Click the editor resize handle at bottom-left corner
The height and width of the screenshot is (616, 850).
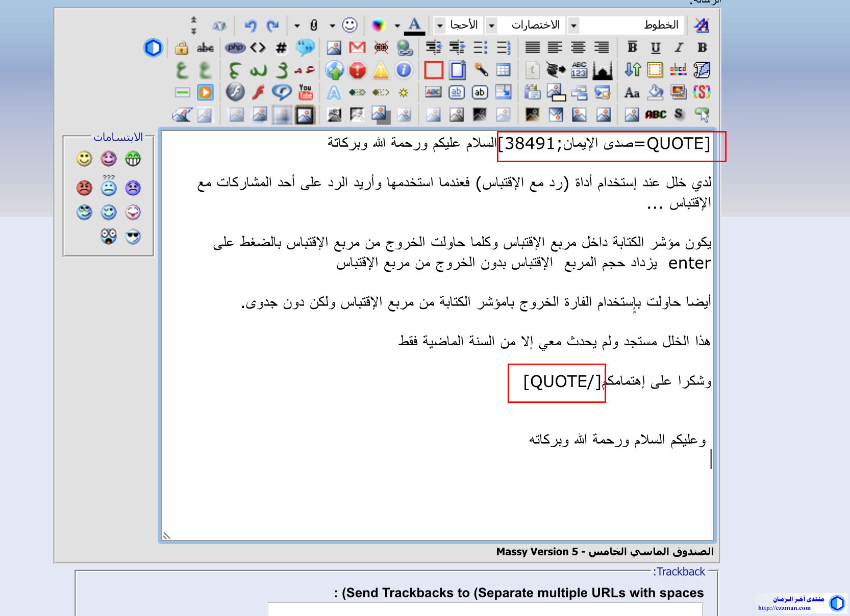coord(166,535)
